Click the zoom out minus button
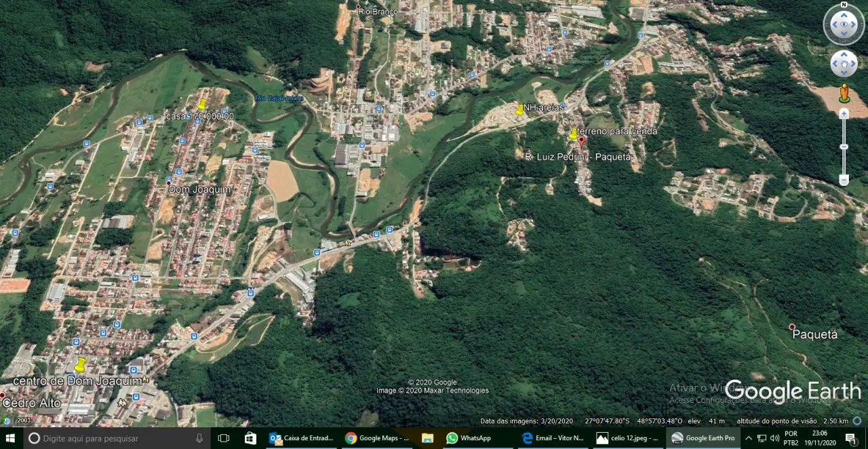 point(844,180)
